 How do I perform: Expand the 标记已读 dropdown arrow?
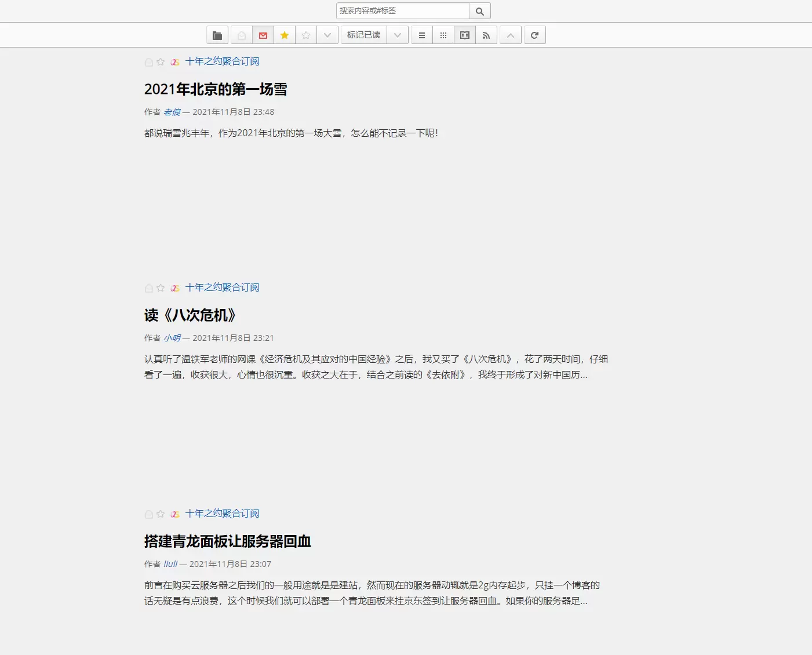coord(398,35)
